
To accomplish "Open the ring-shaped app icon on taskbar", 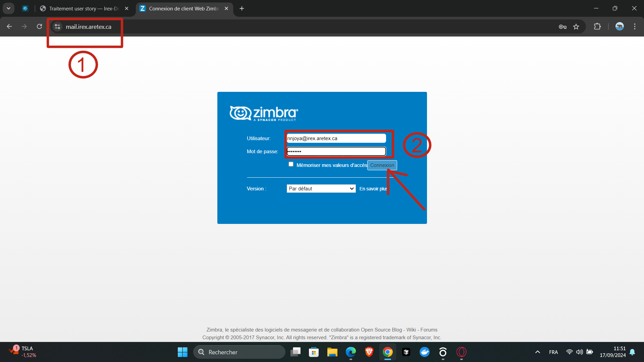I will pyautogui.click(x=443, y=352).
